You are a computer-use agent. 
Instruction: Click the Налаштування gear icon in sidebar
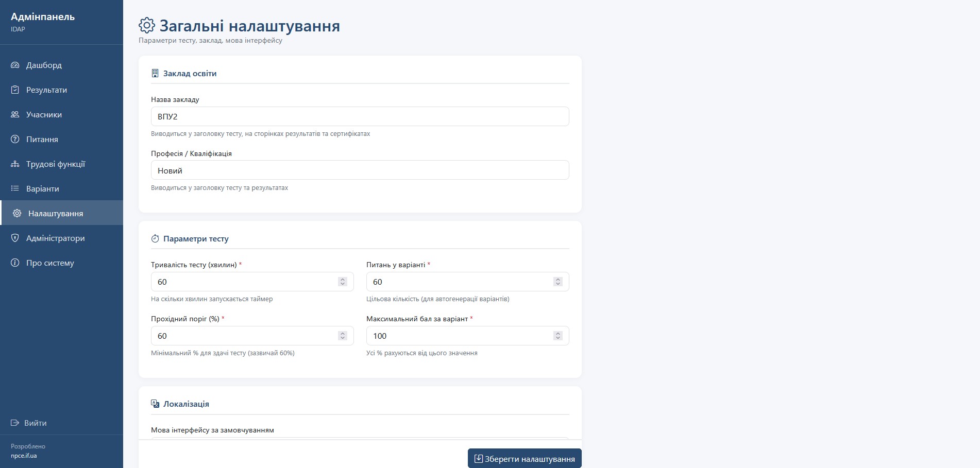point(17,214)
